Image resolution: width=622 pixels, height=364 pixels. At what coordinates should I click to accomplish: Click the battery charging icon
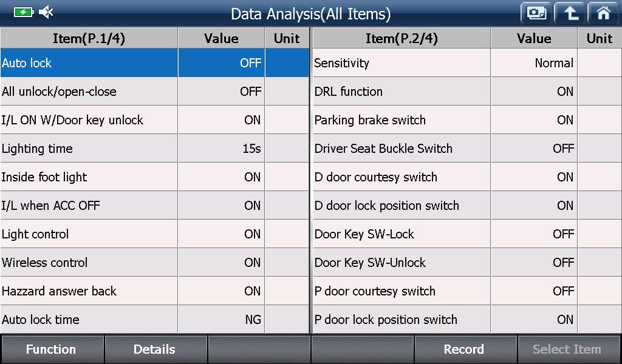(x=24, y=12)
